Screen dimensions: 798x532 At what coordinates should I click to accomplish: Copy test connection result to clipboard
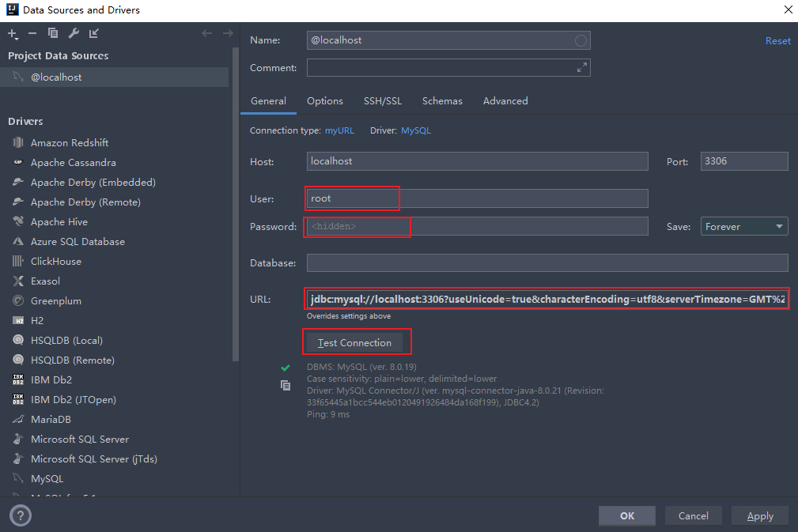(x=286, y=386)
